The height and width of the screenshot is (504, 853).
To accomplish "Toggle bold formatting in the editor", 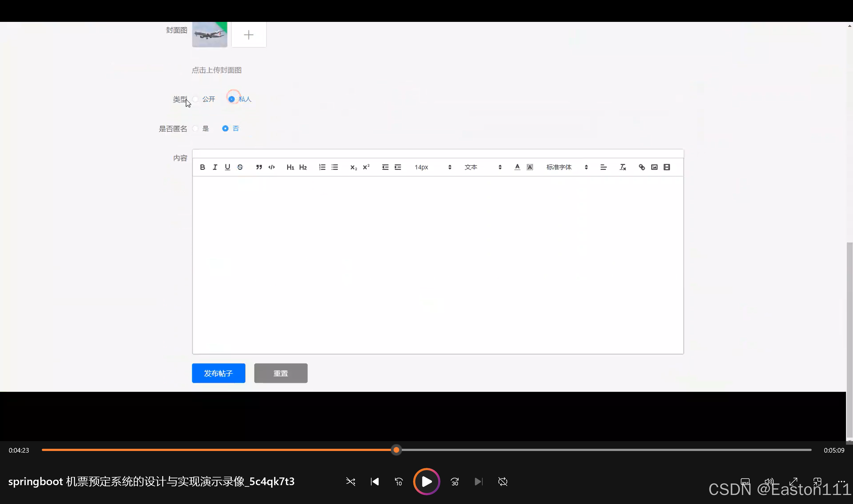I will [202, 167].
